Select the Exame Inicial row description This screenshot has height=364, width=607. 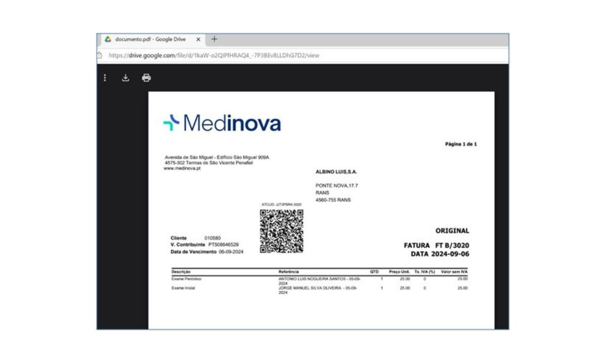click(183, 288)
